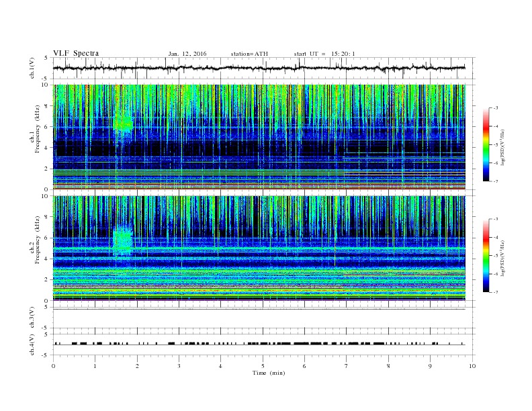Click the "-7" label on lower colorbar
Viewport: 532px width, 411px height.
496,292
